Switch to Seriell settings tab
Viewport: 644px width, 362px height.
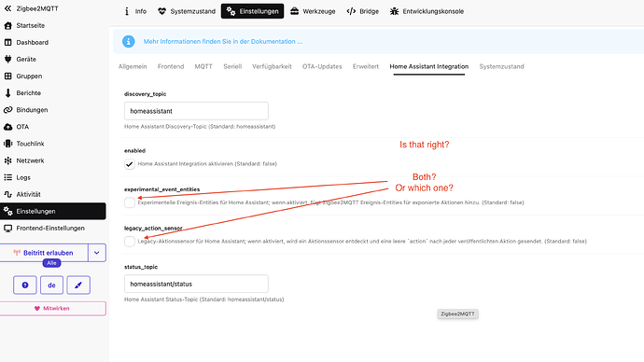coord(232,66)
